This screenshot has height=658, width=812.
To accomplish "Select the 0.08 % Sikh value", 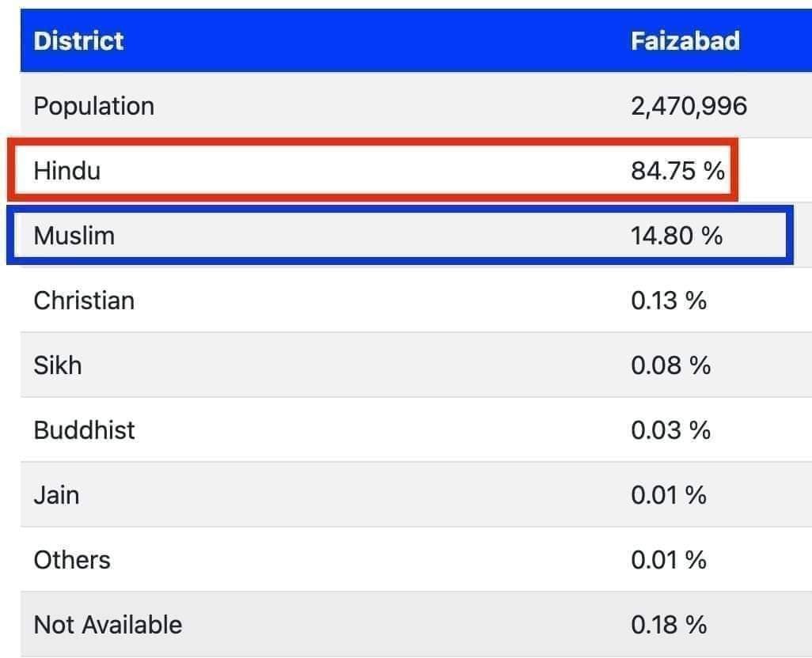I will [x=670, y=365].
